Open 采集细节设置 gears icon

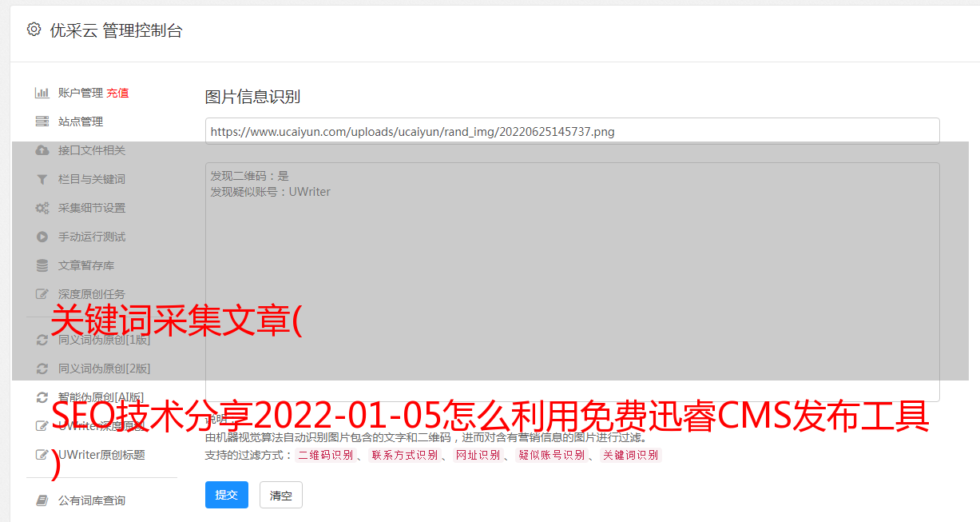tap(42, 208)
